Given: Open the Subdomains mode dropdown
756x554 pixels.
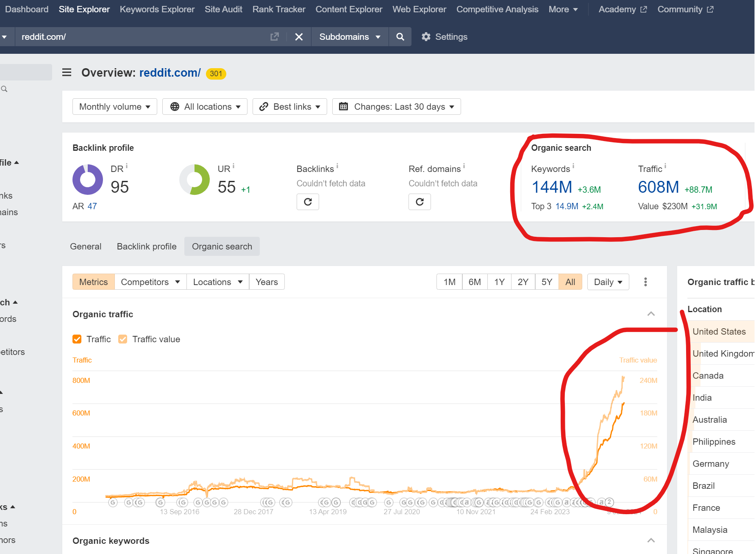Looking at the screenshot, I should 350,37.
